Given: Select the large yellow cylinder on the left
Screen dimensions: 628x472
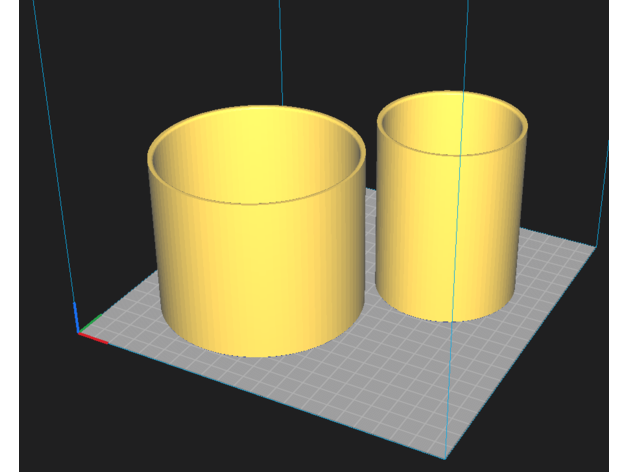Looking at the screenshot, I should coord(255,270).
